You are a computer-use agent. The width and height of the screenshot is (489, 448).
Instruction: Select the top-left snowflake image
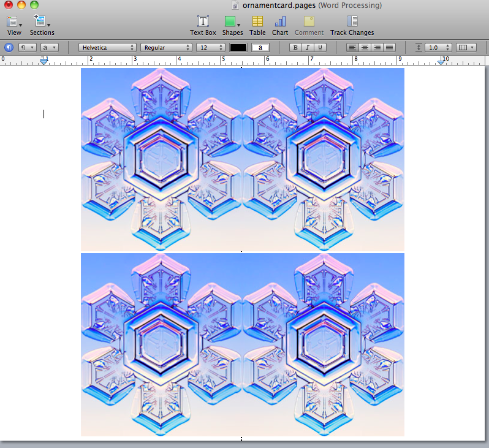161,159
